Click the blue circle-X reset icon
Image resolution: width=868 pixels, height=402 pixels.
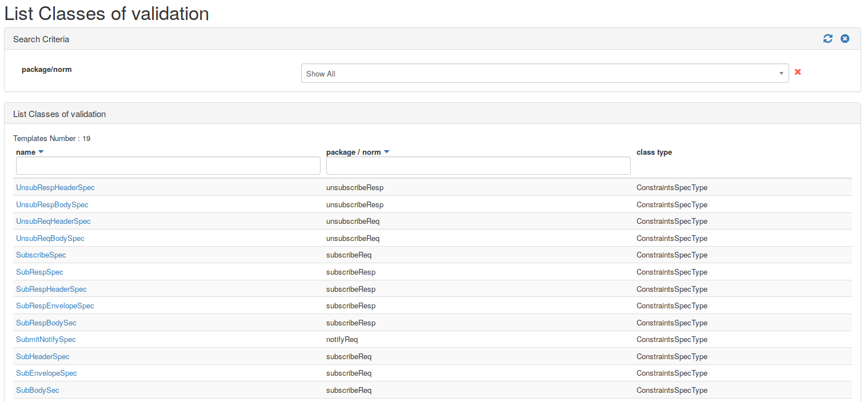(x=845, y=39)
